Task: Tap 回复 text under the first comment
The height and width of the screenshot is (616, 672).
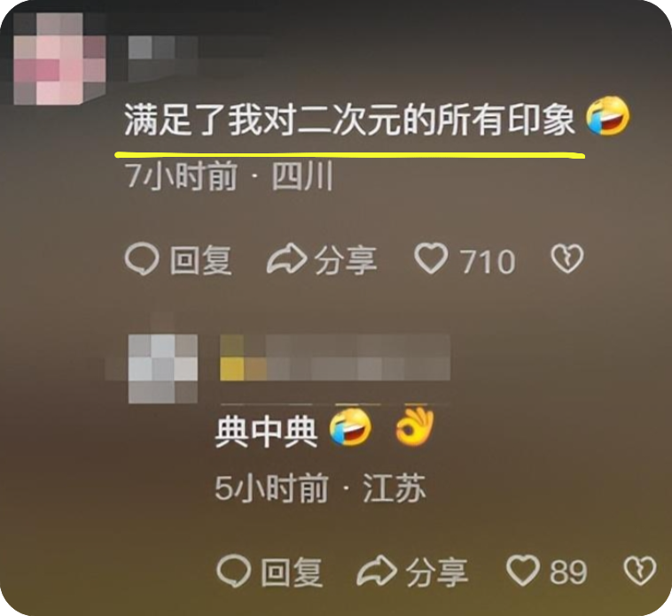Action: (x=201, y=260)
